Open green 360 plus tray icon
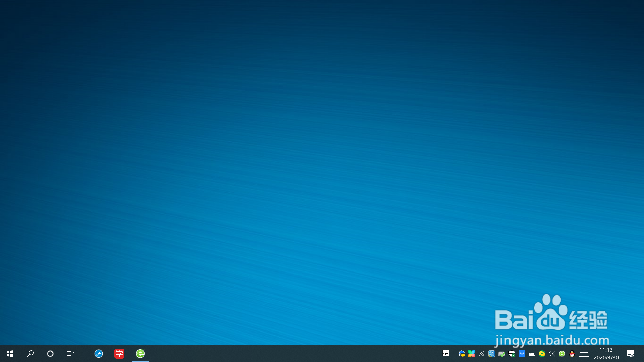 [x=542, y=354]
